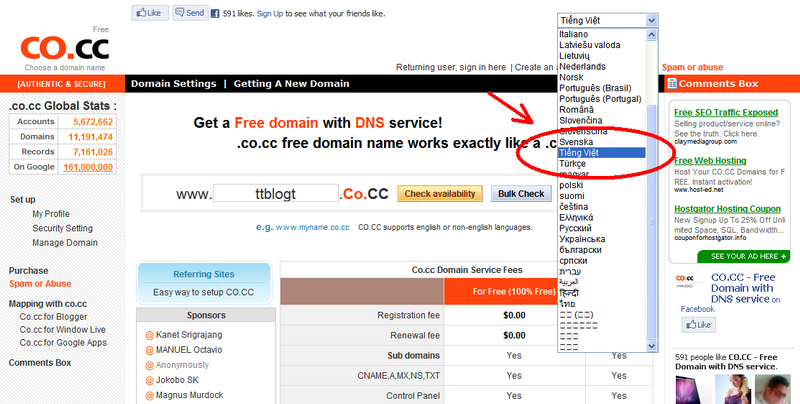Open Hostgator Hosting Coupon ad
800x404 pixels.
point(727,209)
